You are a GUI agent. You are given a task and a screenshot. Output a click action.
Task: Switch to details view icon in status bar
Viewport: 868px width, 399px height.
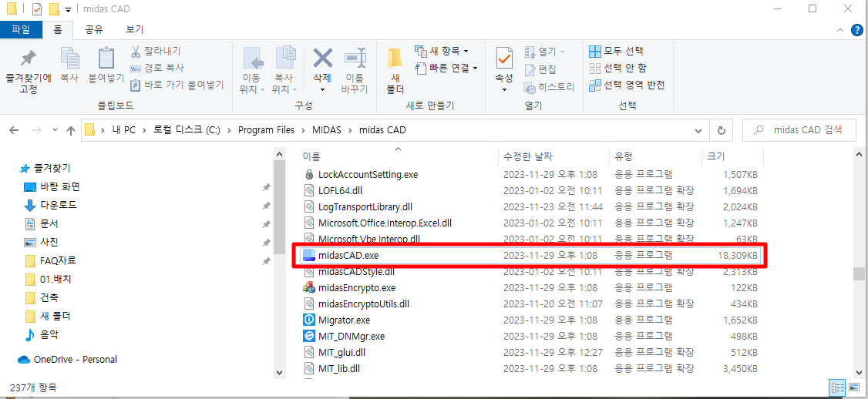[836, 387]
